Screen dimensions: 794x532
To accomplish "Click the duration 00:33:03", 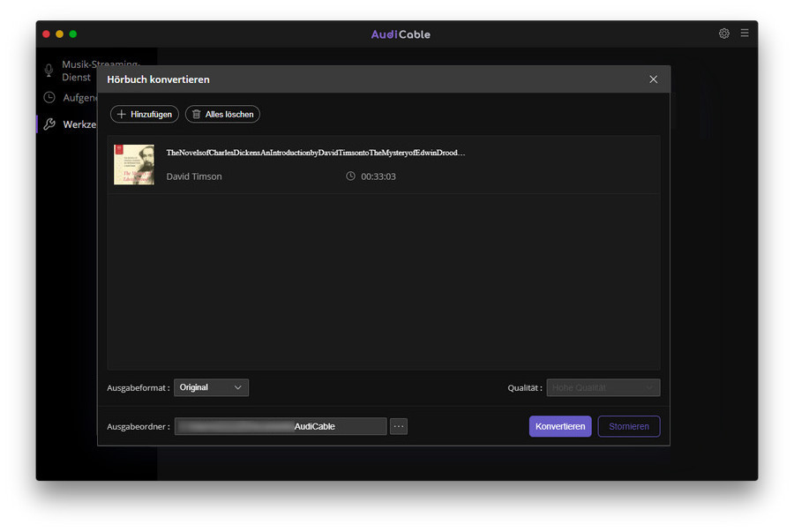I will click(x=378, y=176).
